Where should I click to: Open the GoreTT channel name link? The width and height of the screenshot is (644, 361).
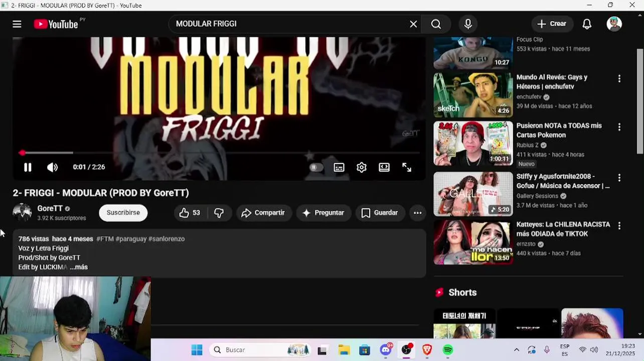pyautogui.click(x=50, y=209)
